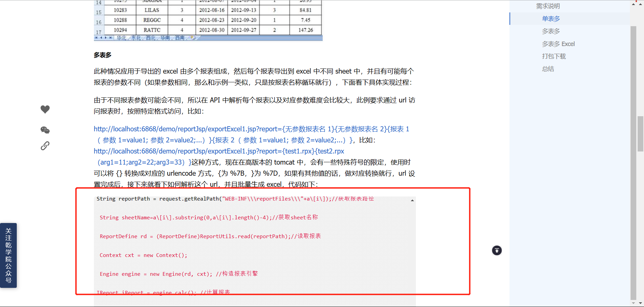Screen dimensions: 644x307
Task: Like the article with the heart icon
Action: [x=45, y=109]
